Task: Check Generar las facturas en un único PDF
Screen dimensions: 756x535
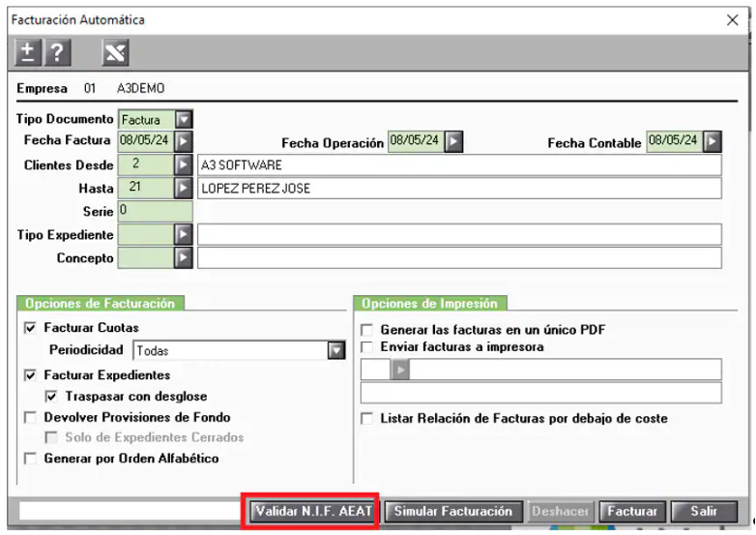Action: (x=367, y=330)
